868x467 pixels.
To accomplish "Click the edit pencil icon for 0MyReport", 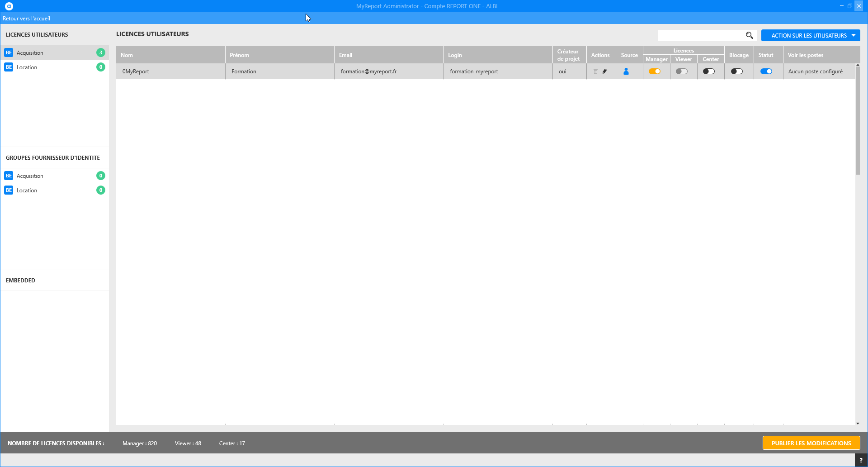I will 604,71.
